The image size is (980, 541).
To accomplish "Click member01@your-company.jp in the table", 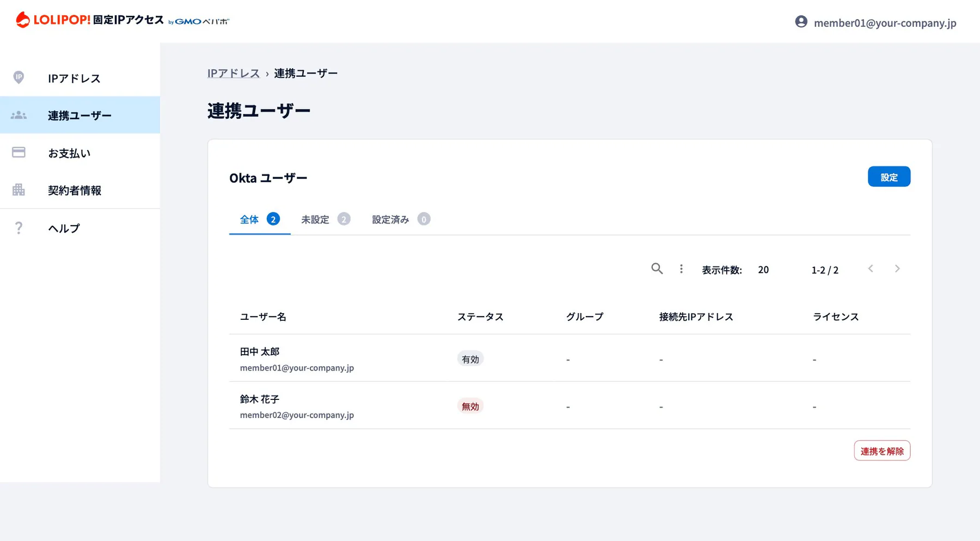I will 297,368.
